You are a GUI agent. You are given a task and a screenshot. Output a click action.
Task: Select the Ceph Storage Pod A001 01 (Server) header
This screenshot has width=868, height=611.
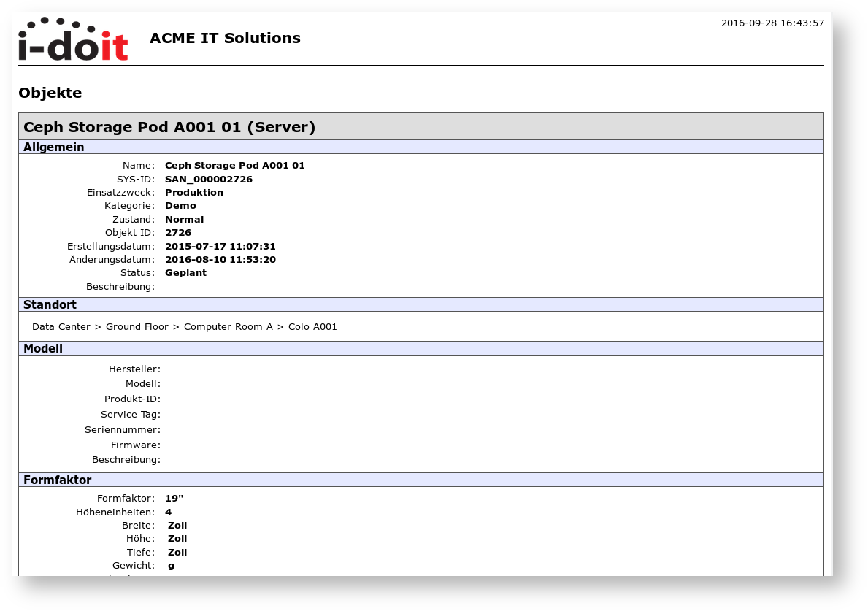point(169,127)
